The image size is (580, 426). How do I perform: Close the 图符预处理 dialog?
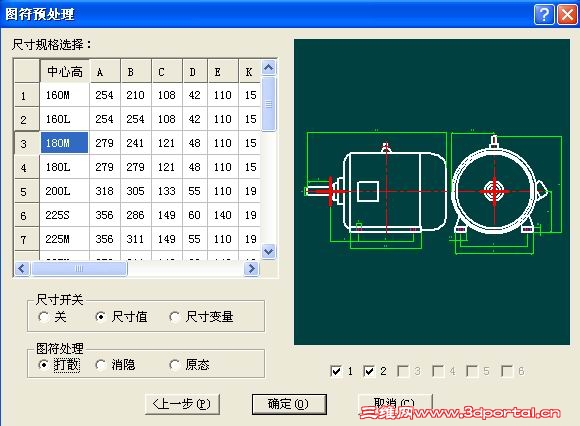point(567,14)
